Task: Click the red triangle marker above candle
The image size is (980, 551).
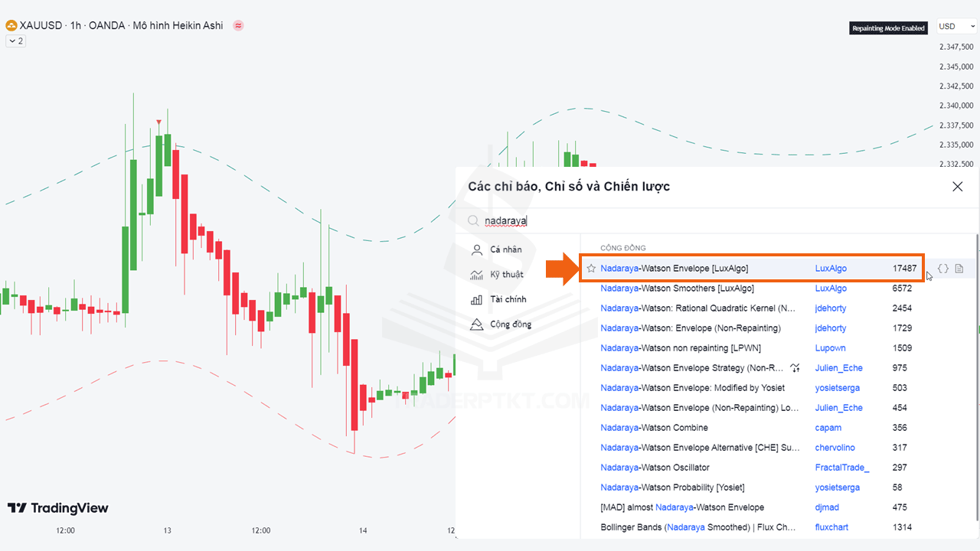Action: (x=158, y=122)
